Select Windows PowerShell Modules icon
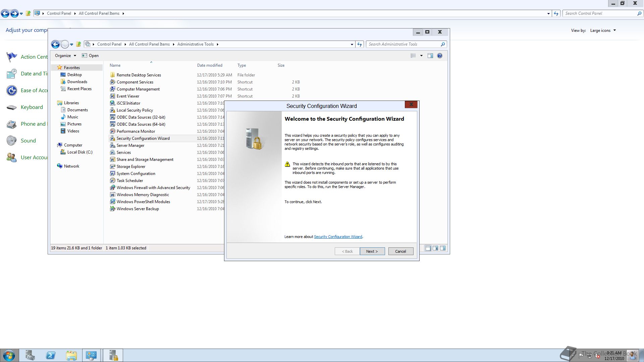The width and height of the screenshot is (644, 362). click(x=113, y=201)
